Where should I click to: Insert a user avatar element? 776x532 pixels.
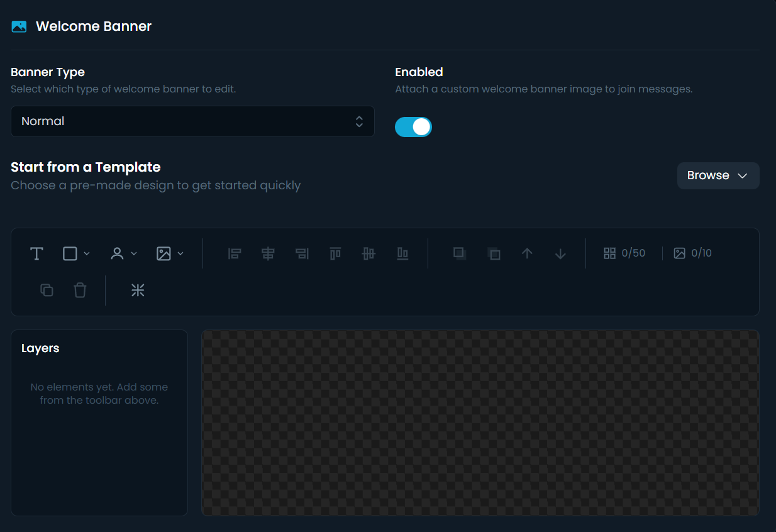coord(116,253)
